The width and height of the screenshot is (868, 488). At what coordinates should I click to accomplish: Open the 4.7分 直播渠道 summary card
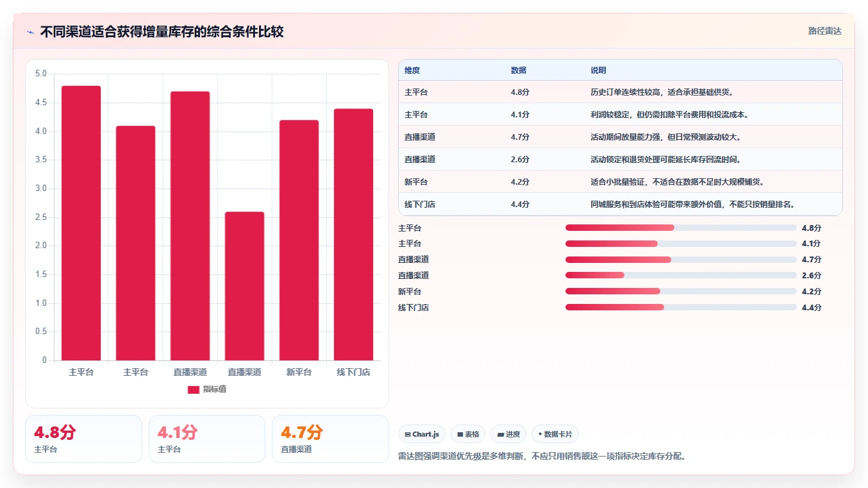[x=330, y=439]
